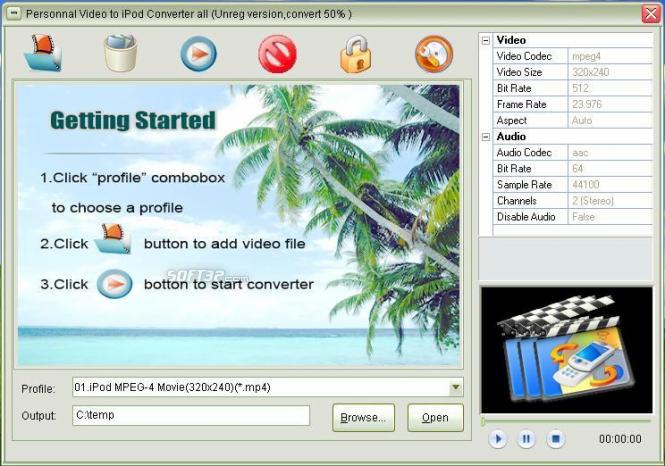Viewport: 665px width, 466px height.
Task: Click the Browse... button
Action: click(x=363, y=418)
